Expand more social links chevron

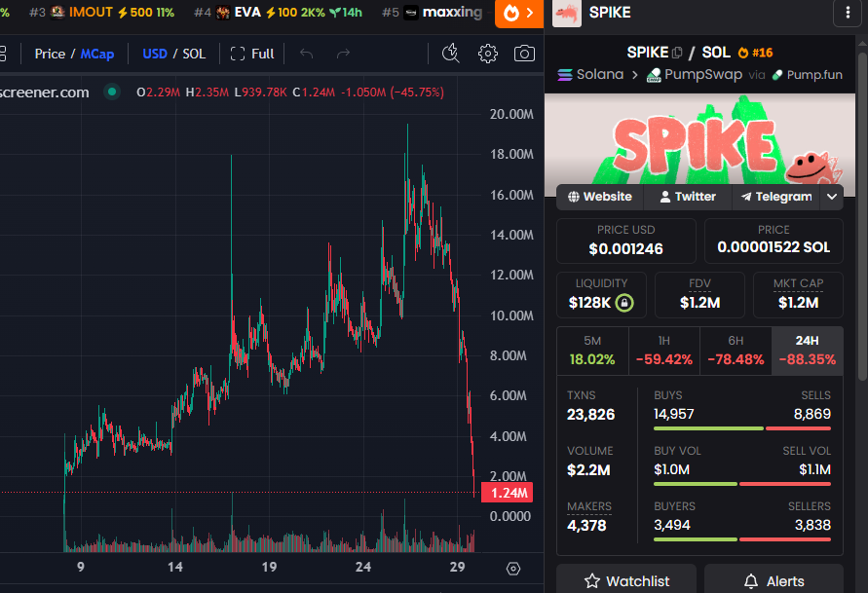coord(831,197)
